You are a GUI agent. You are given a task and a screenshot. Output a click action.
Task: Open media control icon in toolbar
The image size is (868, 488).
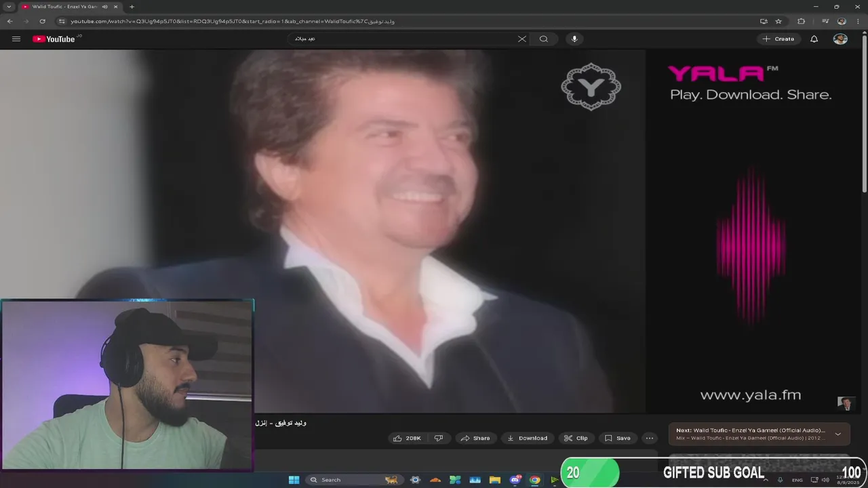click(825, 21)
